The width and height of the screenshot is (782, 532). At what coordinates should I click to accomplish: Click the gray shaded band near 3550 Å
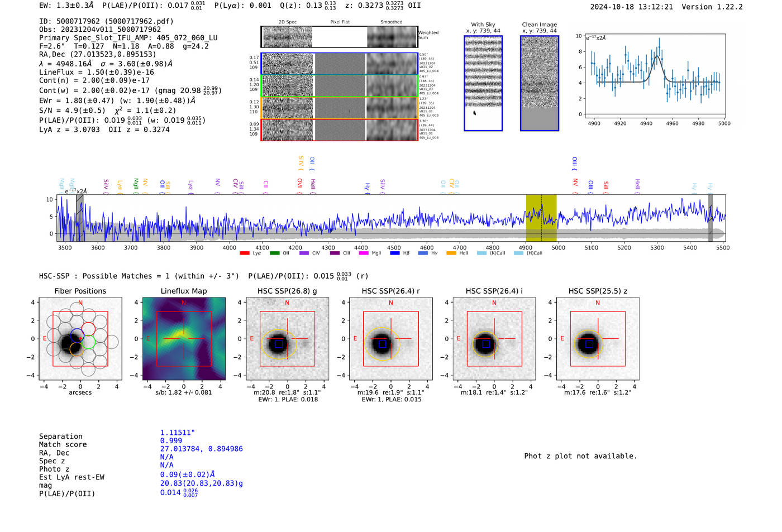tap(80, 218)
